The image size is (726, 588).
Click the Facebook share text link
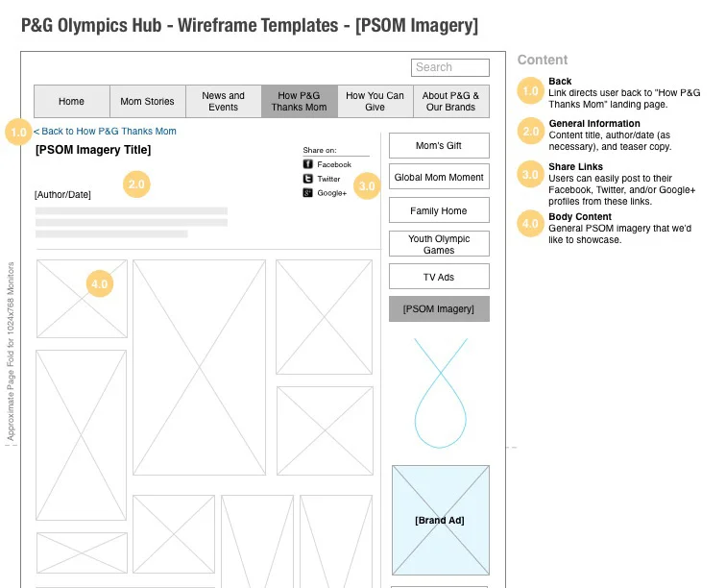(x=334, y=164)
